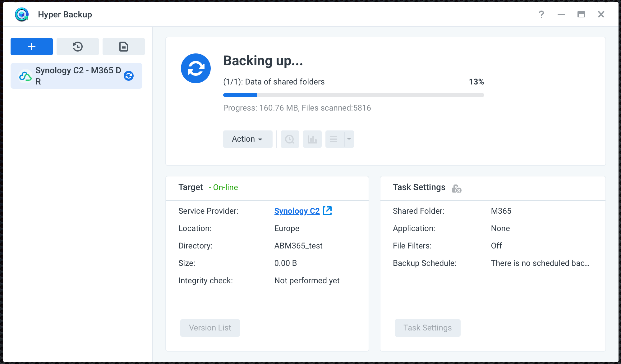Close the Hyper Backup window
This screenshot has height=364, width=621.
click(x=601, y=14)
